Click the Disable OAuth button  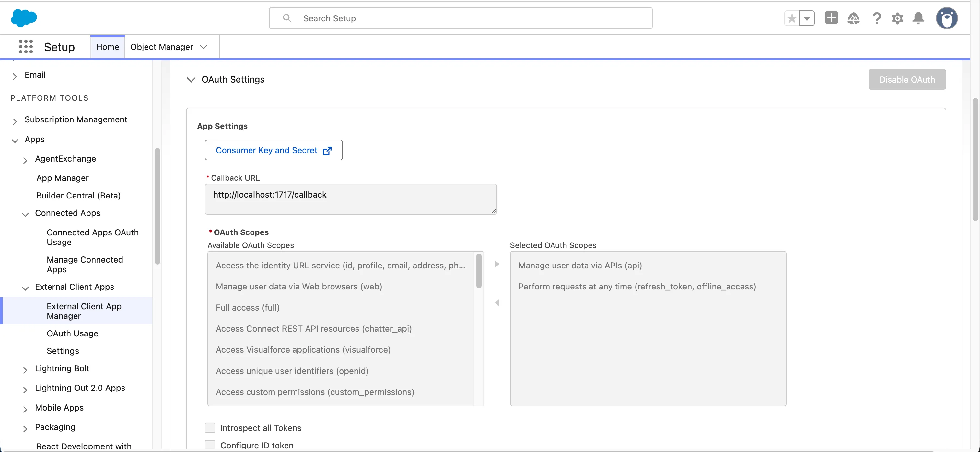coord(907,79)
